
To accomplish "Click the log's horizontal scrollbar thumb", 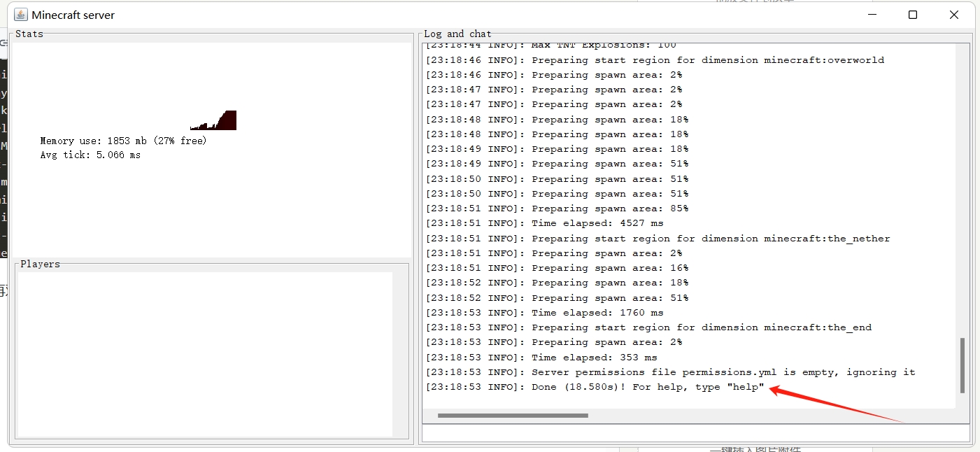I will click(513, 416).
